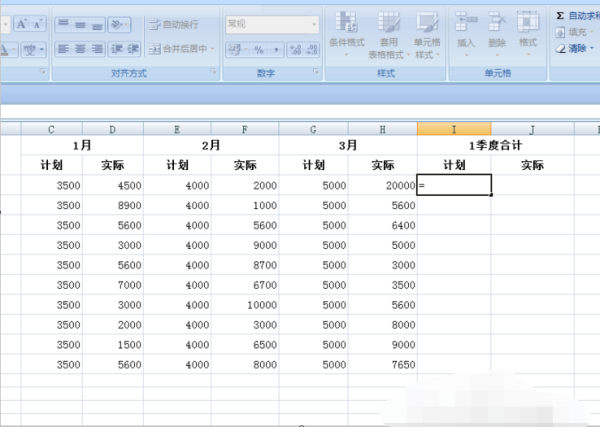Expand the Merge and Center (合并后居中) dropdown
600x427 pixels.
(x=213, y=49)
